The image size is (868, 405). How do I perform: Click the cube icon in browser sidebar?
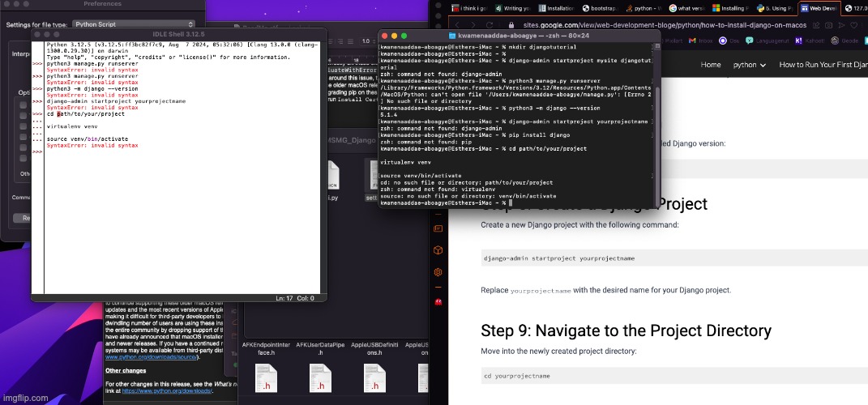438,250
